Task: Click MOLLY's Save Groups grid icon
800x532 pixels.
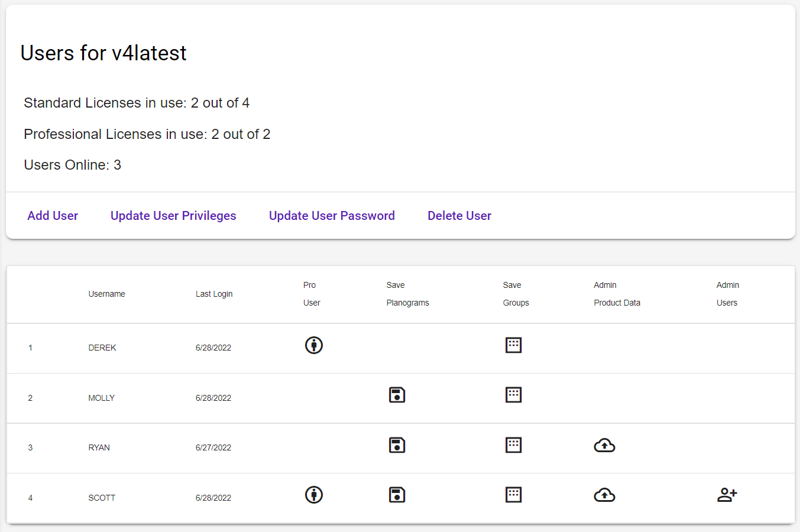Action: 513,395
